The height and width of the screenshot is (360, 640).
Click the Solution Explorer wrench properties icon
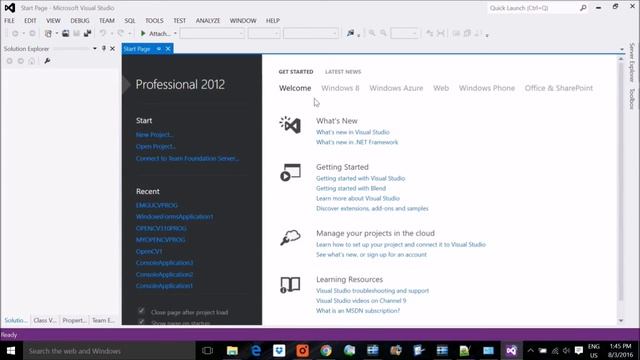coord(47,61)
